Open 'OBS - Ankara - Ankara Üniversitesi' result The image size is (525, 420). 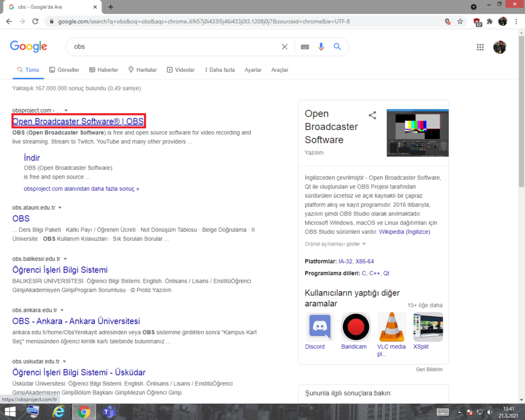point(76,321)
